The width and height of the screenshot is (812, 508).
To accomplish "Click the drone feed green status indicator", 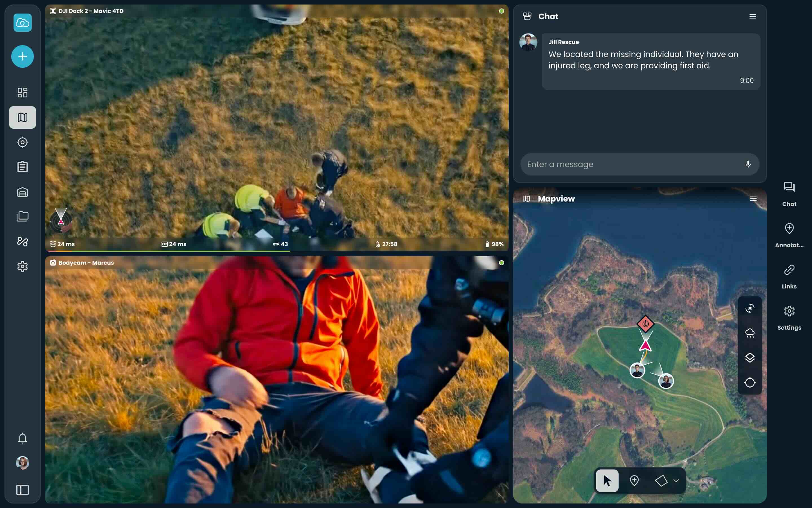I will (501, 11).
